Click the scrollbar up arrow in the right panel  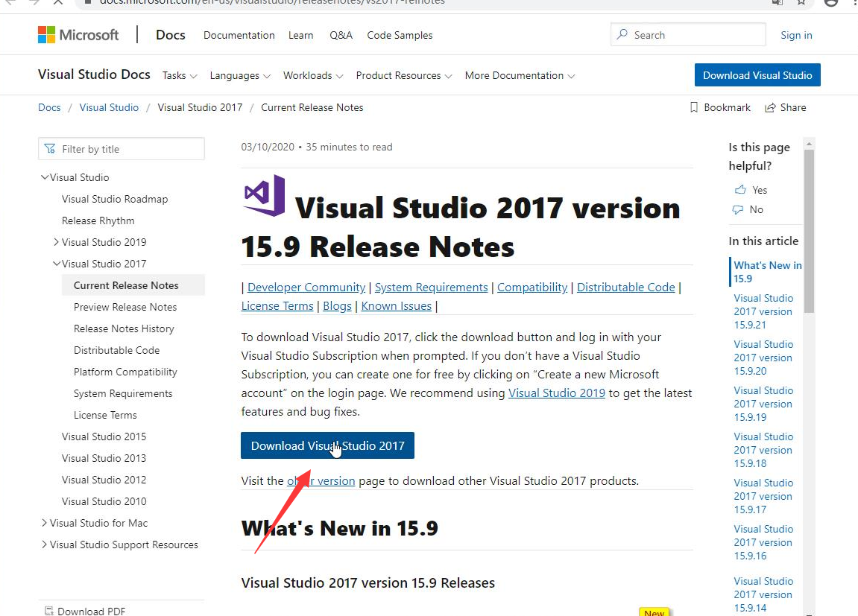(x=809, y=144)
